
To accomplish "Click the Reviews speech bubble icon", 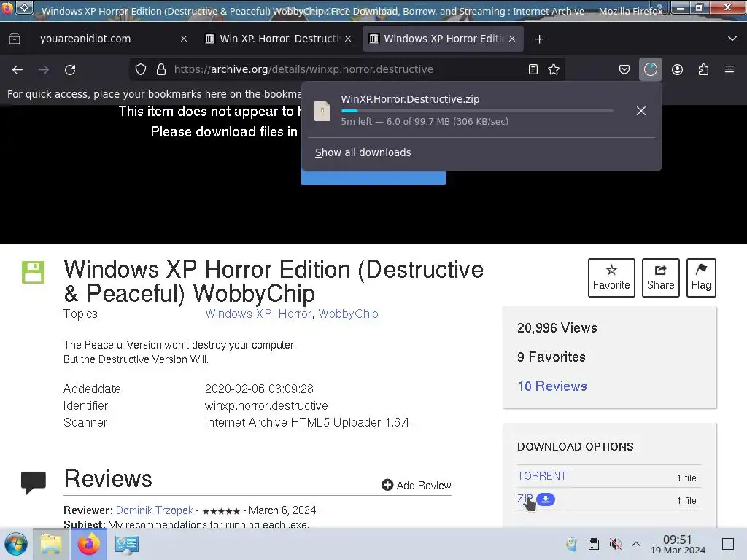I will click(x=34, y=483).
